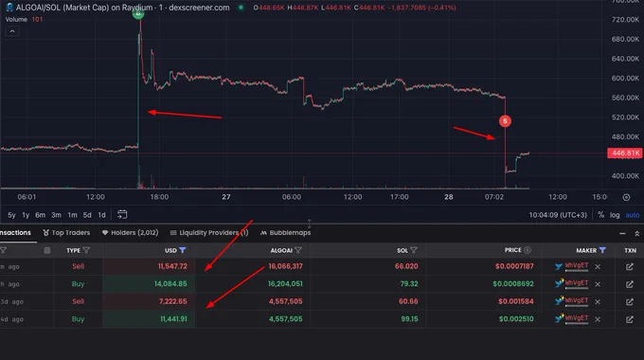Click the green market status dot
Viewport: 644px width, 360px height.
241,8
